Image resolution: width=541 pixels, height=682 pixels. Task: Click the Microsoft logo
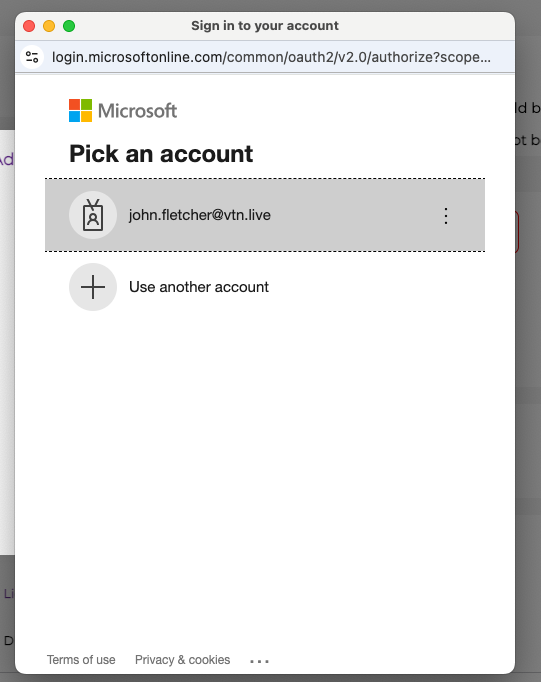tap(123, 110)
